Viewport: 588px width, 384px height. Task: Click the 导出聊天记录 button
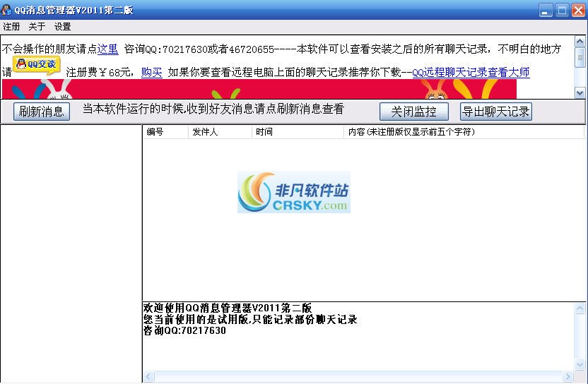pyautogui.click(x=495, y=112)
